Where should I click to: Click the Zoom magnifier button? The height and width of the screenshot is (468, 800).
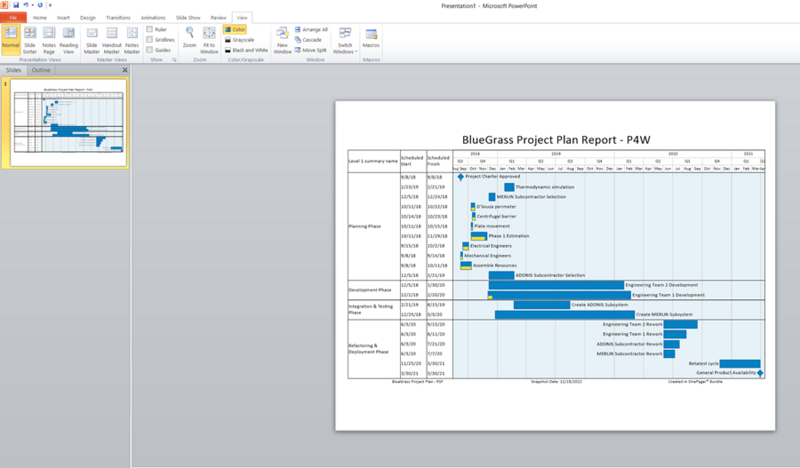[190, 38]
